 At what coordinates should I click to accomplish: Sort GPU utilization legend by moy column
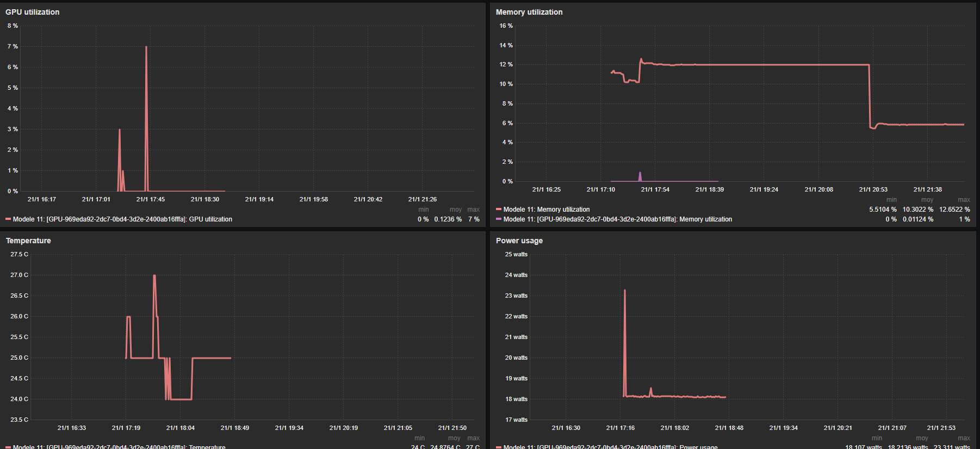[x=456, y=210]
